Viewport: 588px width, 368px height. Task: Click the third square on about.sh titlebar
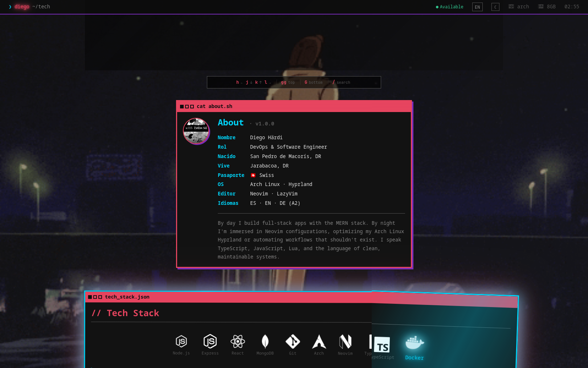point(192,107)
